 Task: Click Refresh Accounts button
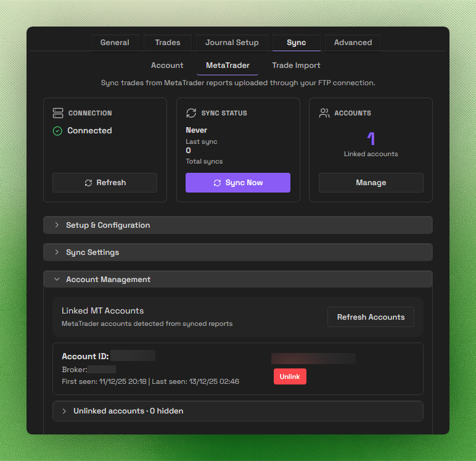point(371,317)
